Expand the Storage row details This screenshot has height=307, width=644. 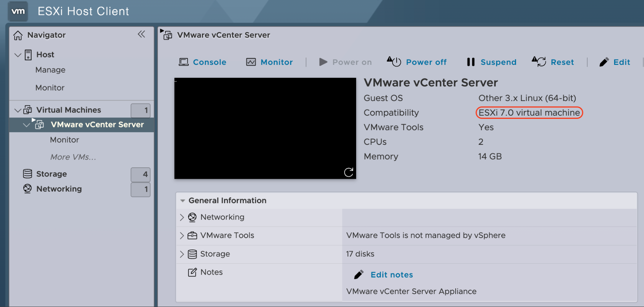click(x=182, y=254)
